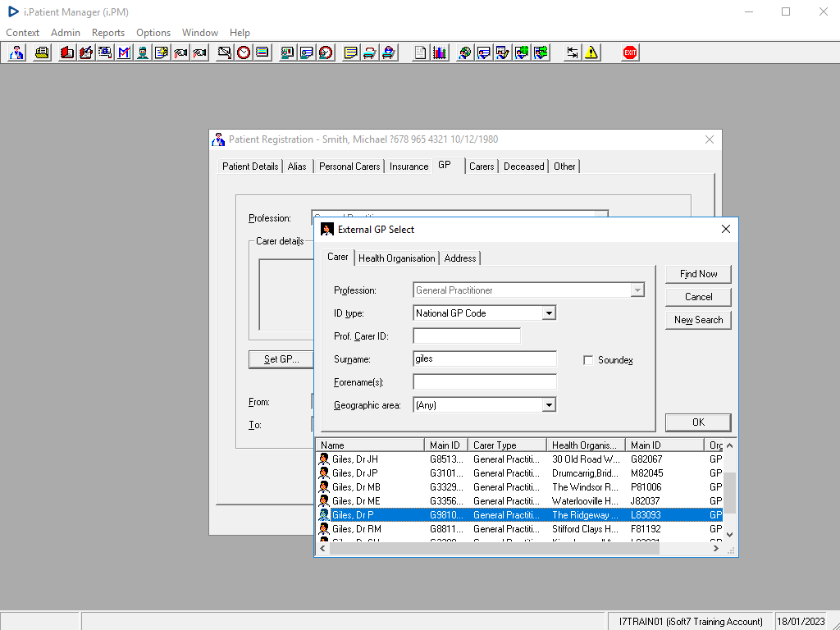
Task: Click the Surname field containing giles
Action: tap(485, 359)
